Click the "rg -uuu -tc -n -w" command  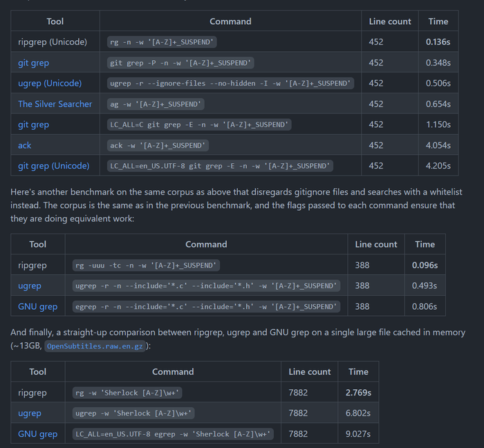click(147, 265)
